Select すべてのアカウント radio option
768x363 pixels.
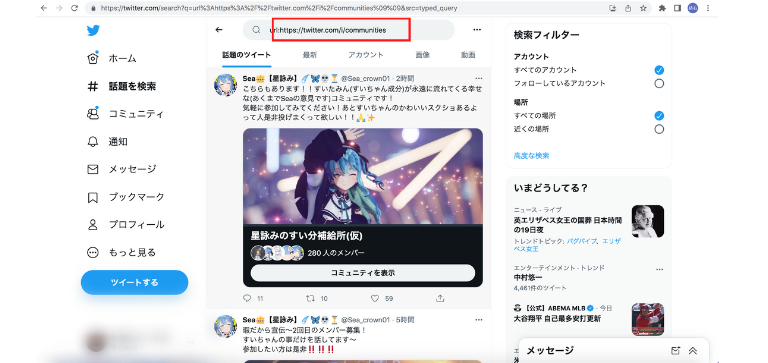click(x=659, y=70)
